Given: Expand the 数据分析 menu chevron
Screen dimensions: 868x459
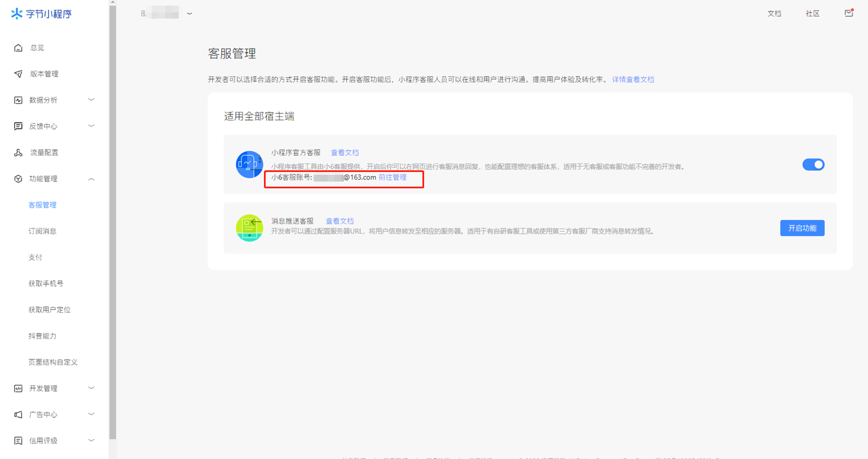Looking at the screenshot, I should click(91, 100).
